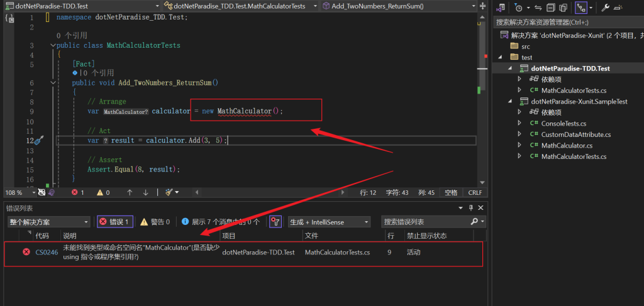Screen dimensions: 644x306
Task: Collapse the MathCalculatorTests class outline
Action: point(53,45)
